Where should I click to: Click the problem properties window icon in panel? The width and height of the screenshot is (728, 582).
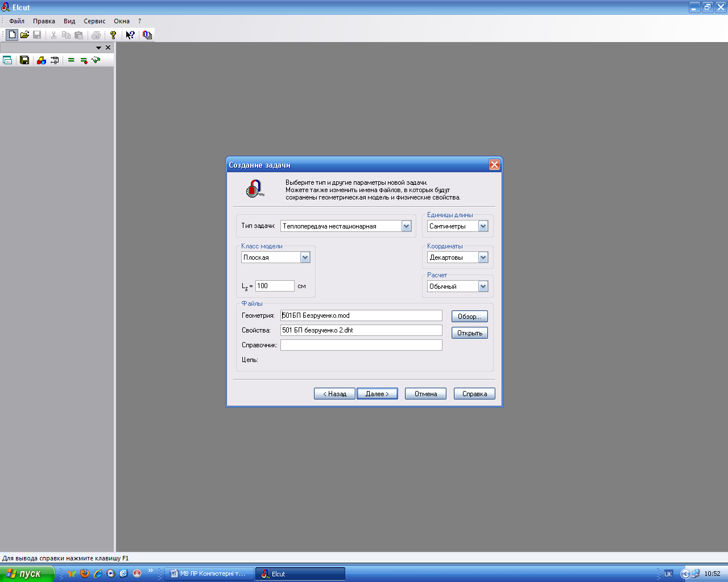coord(7,60)
